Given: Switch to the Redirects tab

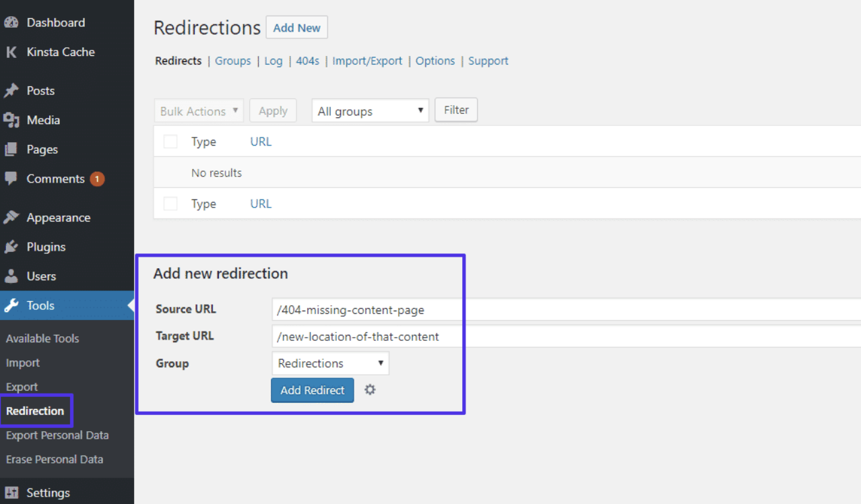Looking at the screenshot, I should [179, 61].
